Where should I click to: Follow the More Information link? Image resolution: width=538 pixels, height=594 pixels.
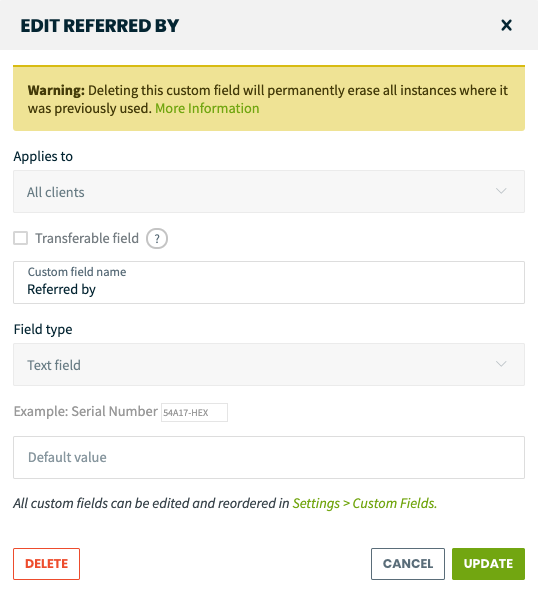point(207,108)
